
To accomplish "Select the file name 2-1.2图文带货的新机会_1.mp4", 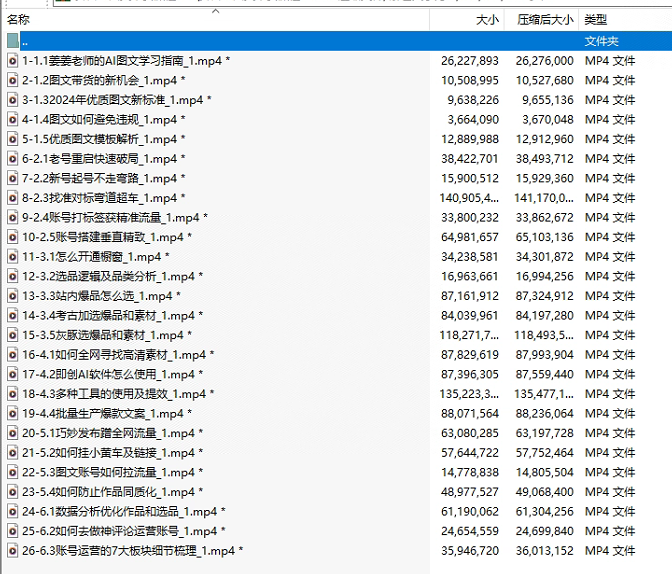I will 99,80.
